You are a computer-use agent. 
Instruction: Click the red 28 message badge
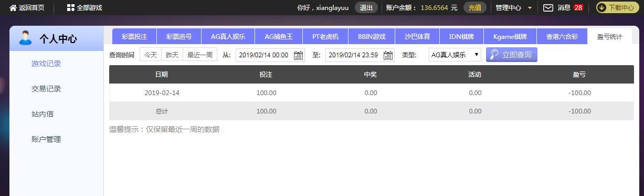point(578,8)
